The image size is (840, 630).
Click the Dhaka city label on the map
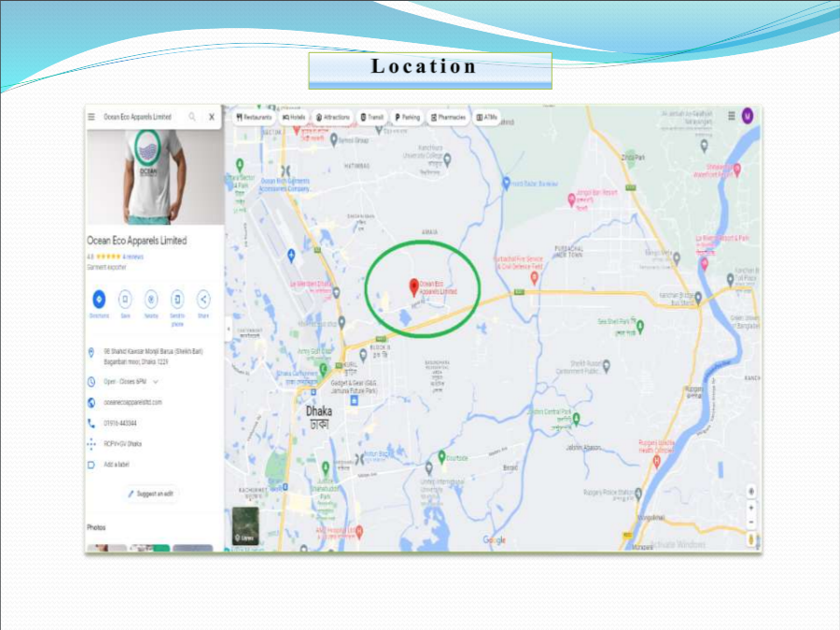(x=319, y=417)
